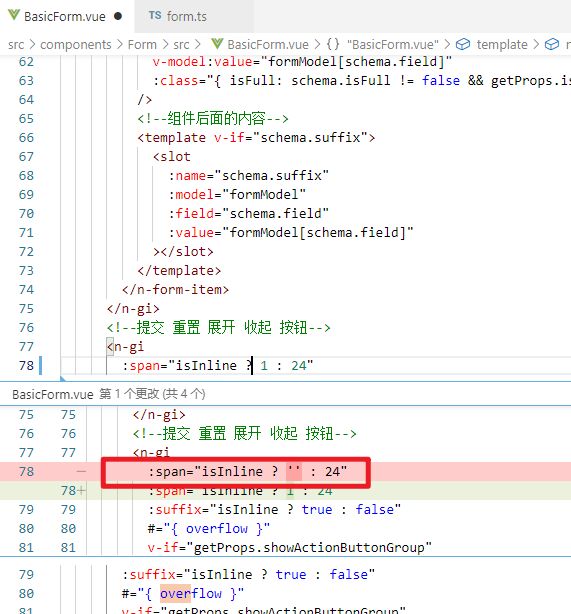The height and width of the screenshot is (614, 571).
Task: Click the Vue icon on BasicForm.vue tab
Action: click(14, 16)
